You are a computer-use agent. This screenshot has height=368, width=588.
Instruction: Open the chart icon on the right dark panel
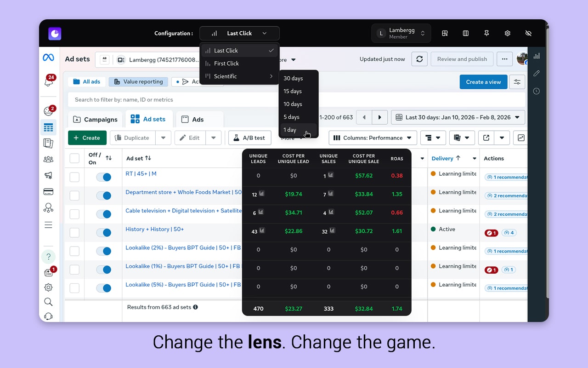tap(537, 56)
